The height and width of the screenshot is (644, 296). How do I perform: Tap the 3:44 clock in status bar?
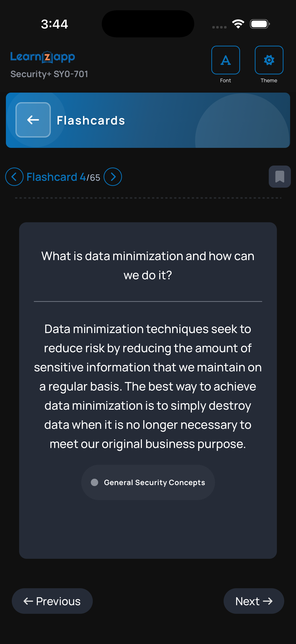54,24
